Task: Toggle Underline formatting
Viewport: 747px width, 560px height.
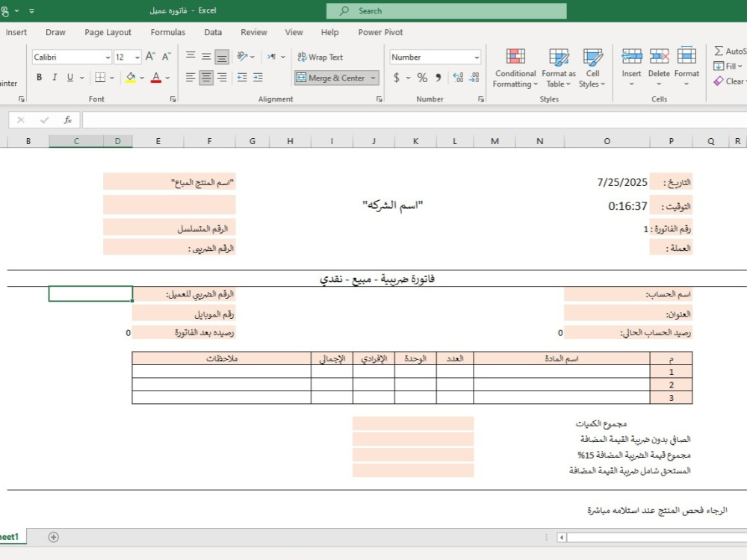Action: [x=70, y=77]
